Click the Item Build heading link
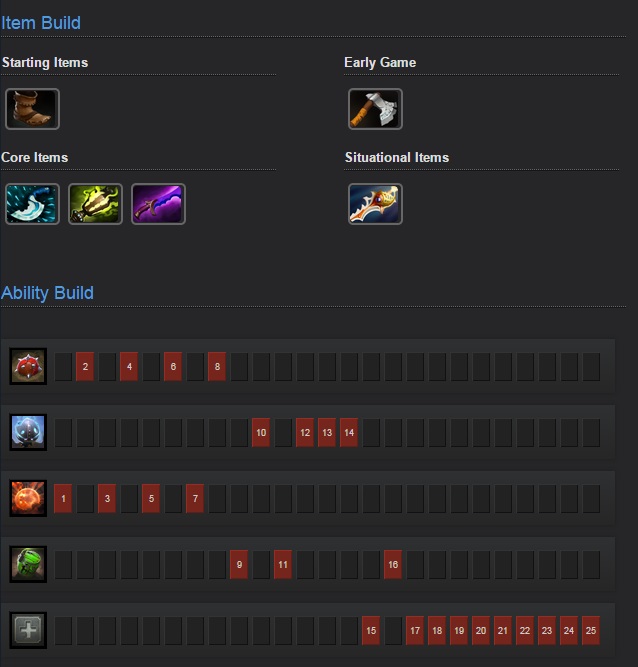The width and height of the screenshot is (638, 667). (x=41, y=23)
